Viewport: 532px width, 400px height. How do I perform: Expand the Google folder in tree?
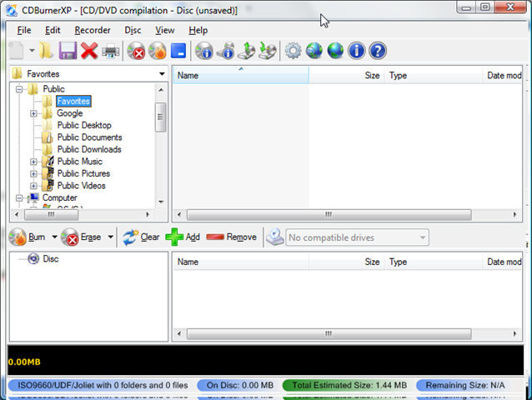click(33, 113)
